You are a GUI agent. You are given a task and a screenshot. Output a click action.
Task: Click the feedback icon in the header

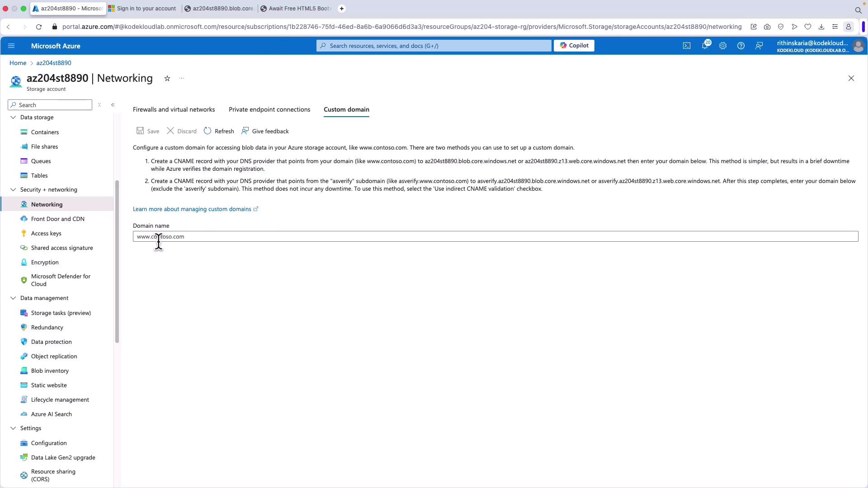tap(759, 46)
